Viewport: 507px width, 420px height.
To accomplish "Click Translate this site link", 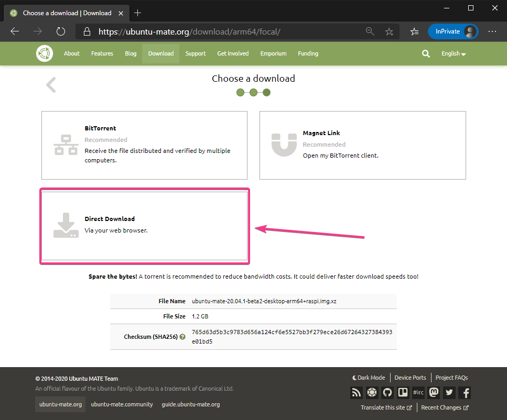I will coord(386,407).
